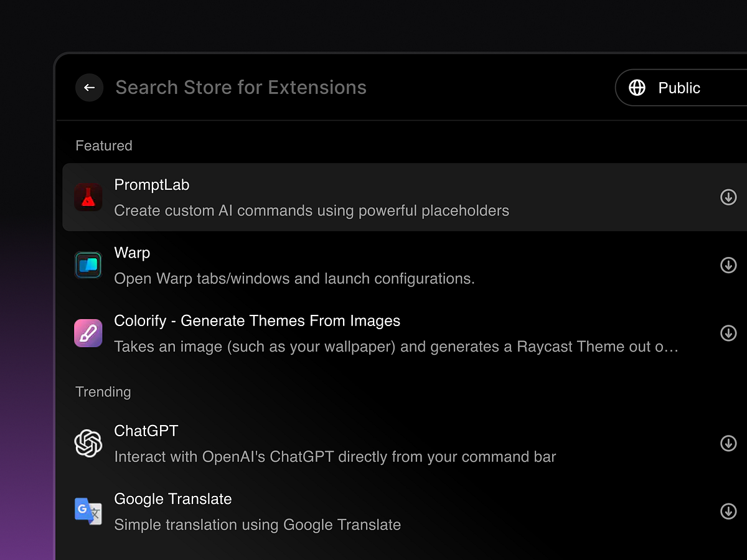Image resolution: width=747 pixels, height=560 pixels.
Task: Focus the Search Store for Extensions field
Action: [x=241, y=88]
